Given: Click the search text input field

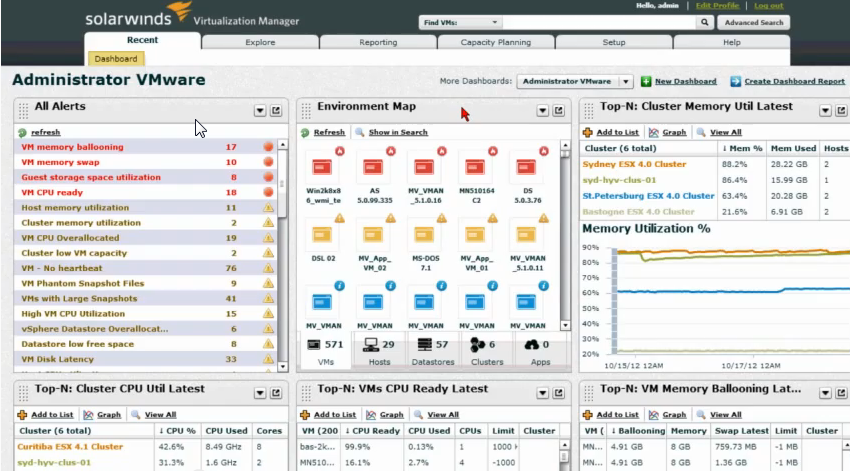Looking at the screenshot, I should [x=599, y=22].
